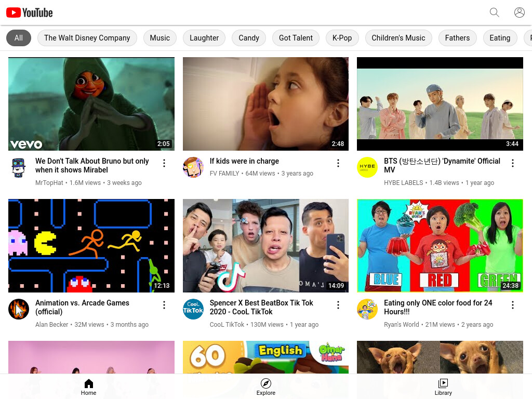Open more options for Eating only ONE color
The image size is (532, 399).
(x=512, y=305)
